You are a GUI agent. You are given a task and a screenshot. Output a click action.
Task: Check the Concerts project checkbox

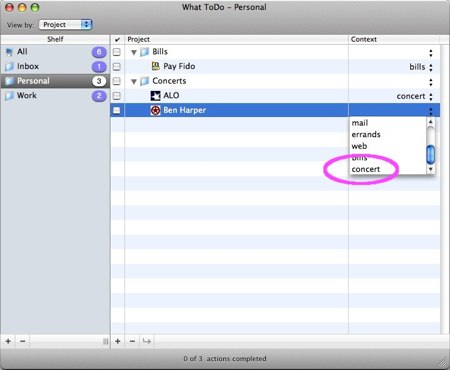pos(117,81)
